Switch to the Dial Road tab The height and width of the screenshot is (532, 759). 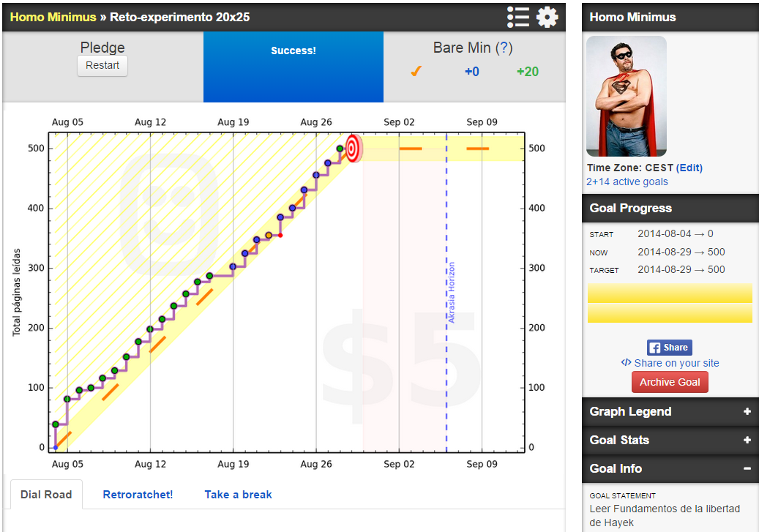point(46,495)
